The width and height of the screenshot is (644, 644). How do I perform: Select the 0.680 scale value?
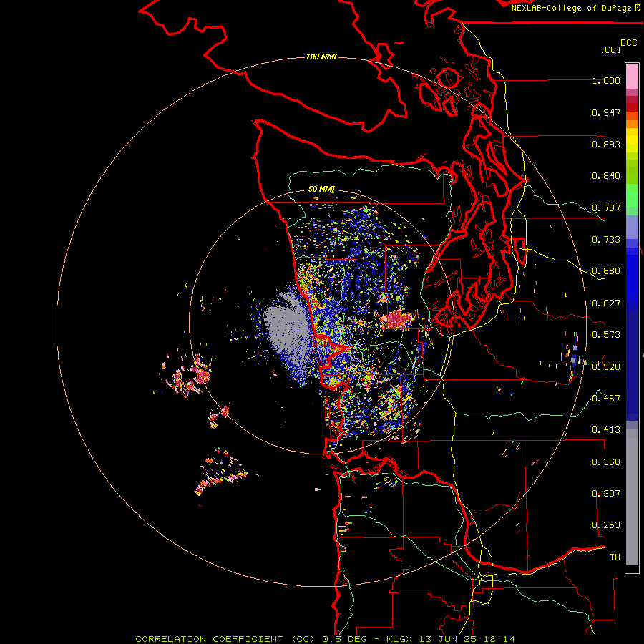tap(606, 271)
